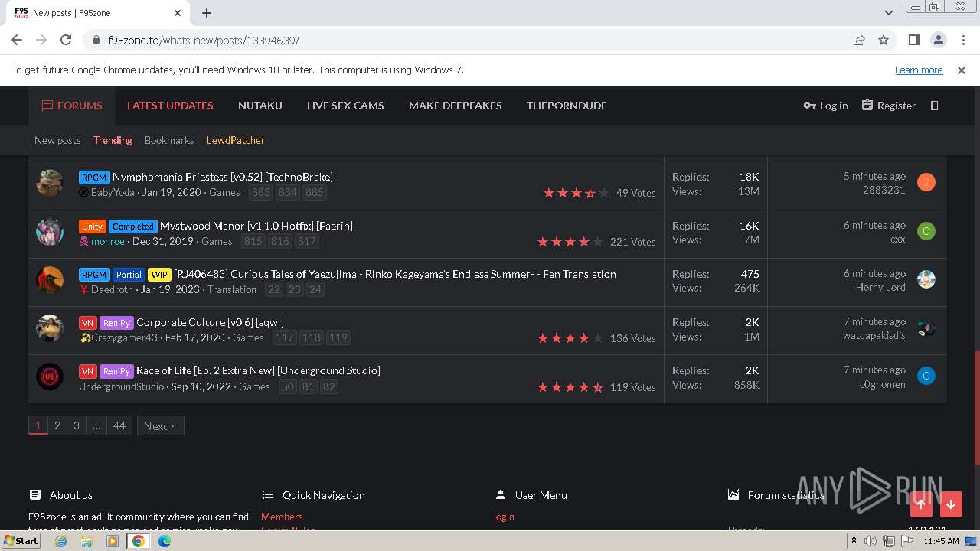This screenshot has height=551, width=980.
Task: Open Learn more about Chrome updates
Action: click(919, 70)
